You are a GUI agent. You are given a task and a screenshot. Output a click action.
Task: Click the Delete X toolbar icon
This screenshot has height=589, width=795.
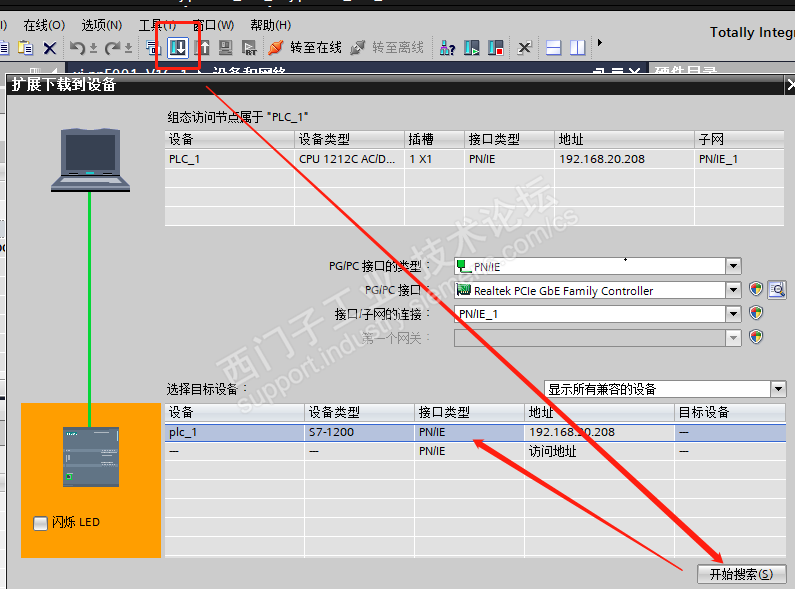(50, 48)
